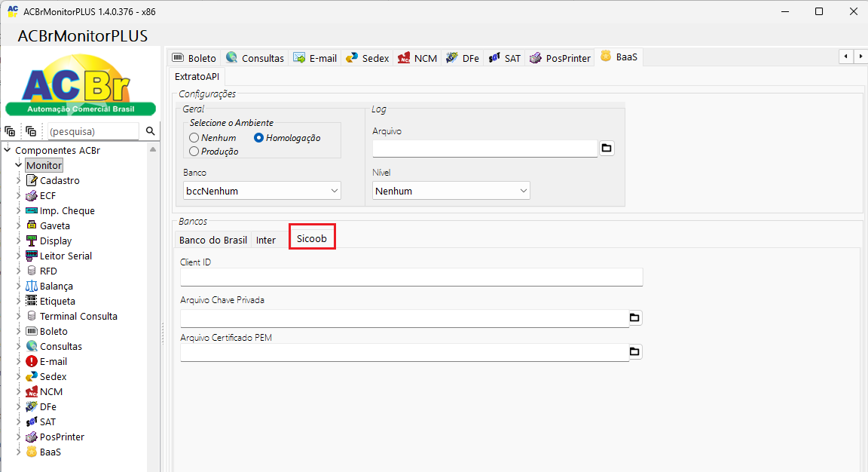Viewport: 868px width, 472px height.
Task: Select the Homologação environment option
Action: click(x=259, y=138)
